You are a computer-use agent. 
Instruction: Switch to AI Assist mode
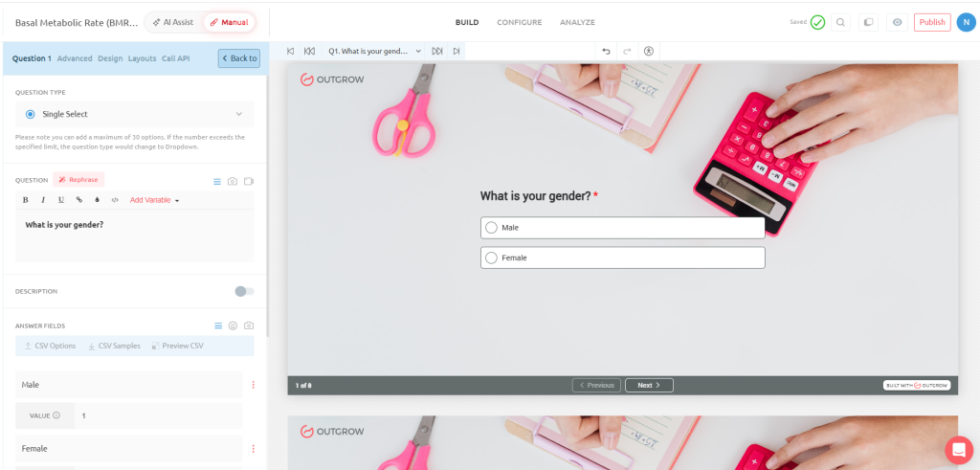point(174,22)
